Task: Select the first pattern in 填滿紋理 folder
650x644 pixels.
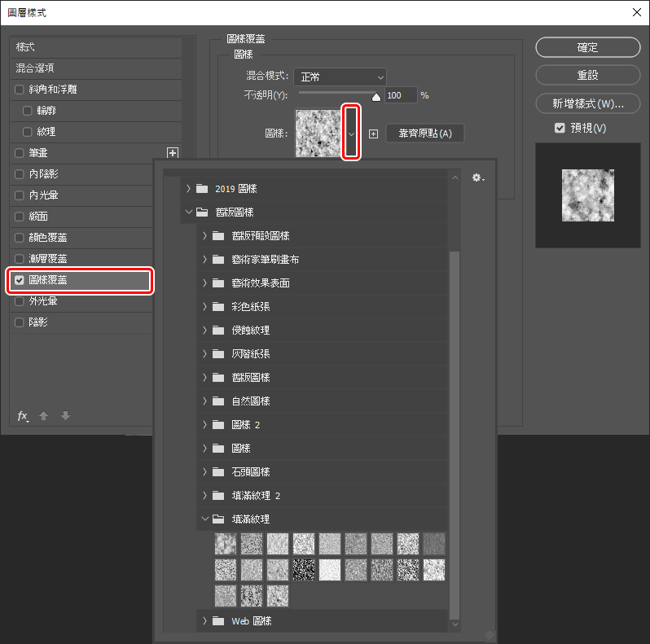Action: (226, 543)
